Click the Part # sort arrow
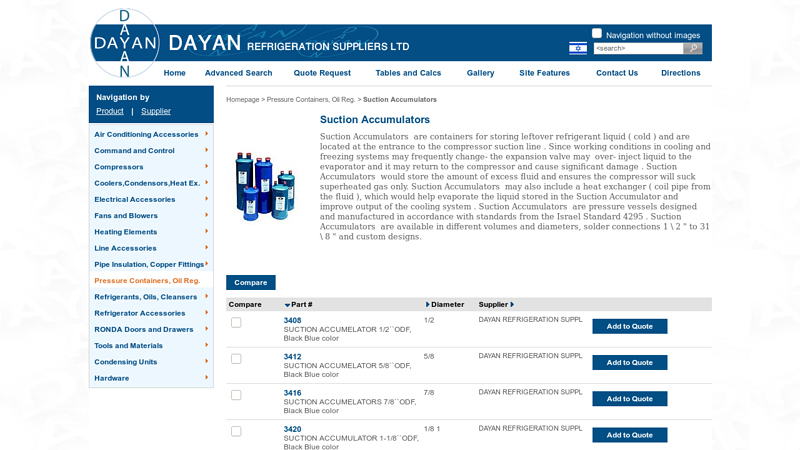The width and height of the screenshot is (800, 450). [x=288, y=305]
